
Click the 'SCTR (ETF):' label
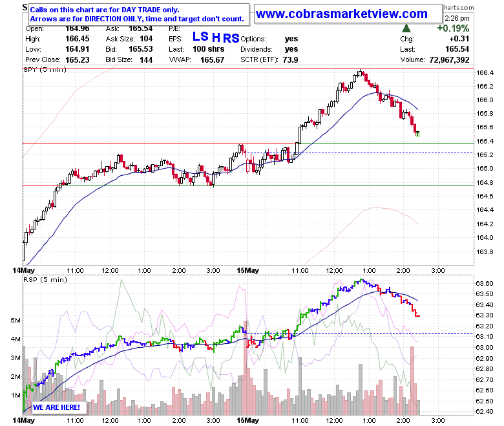(x=259, y=60)
